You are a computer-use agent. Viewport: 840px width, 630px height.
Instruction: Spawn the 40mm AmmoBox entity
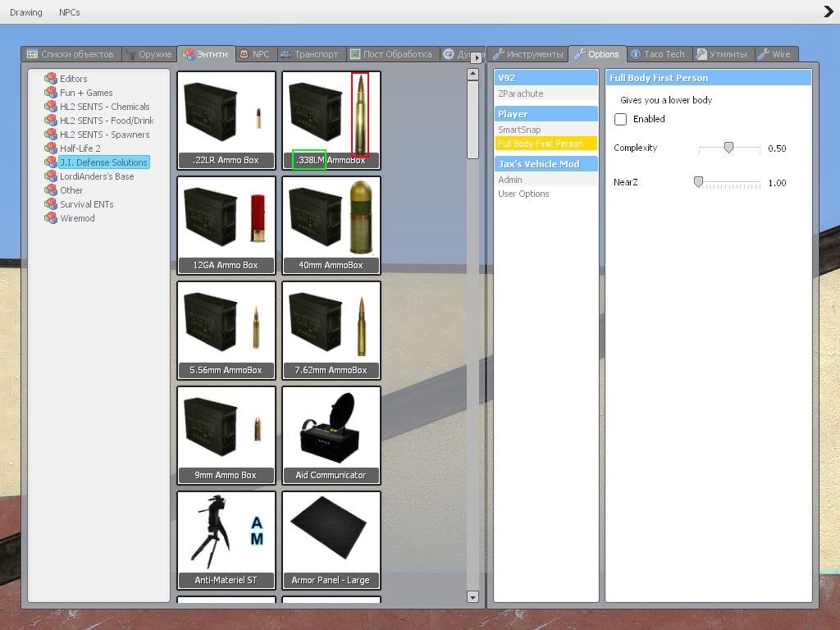[331, 226]
